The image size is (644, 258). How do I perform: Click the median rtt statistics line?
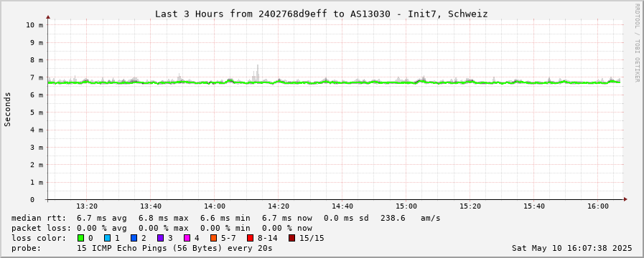(x=225, y=218)
